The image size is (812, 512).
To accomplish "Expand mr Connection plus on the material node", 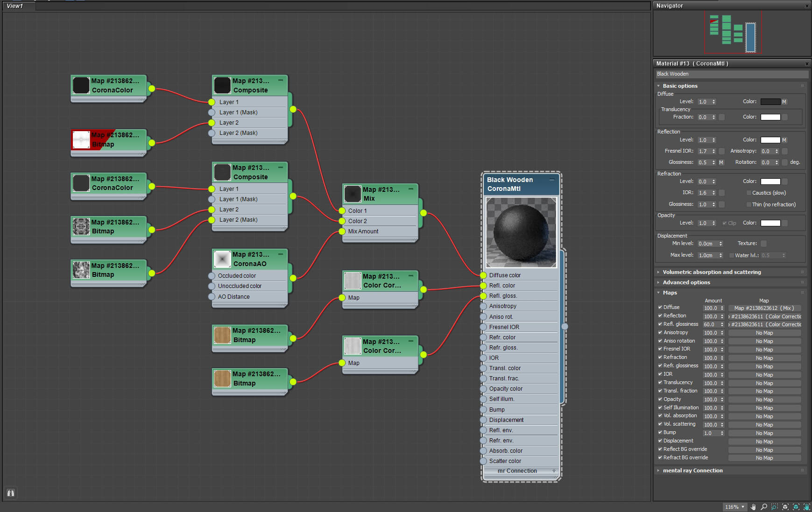I will click(554, 470).
